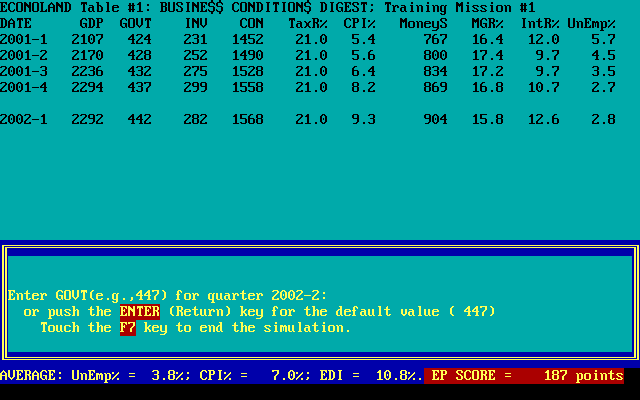Click MoneyS value 800
Screen dimensions: 640x400
pos(436,56)
